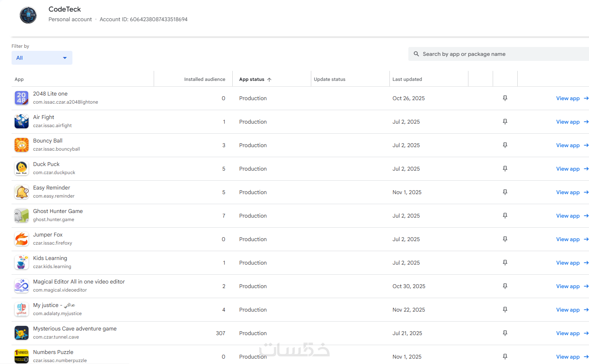This screenshot has width=589, height=364.
Task: Click the CodeTeck account avatar icon
Action: pyautogui.click(x=28, y=15)
